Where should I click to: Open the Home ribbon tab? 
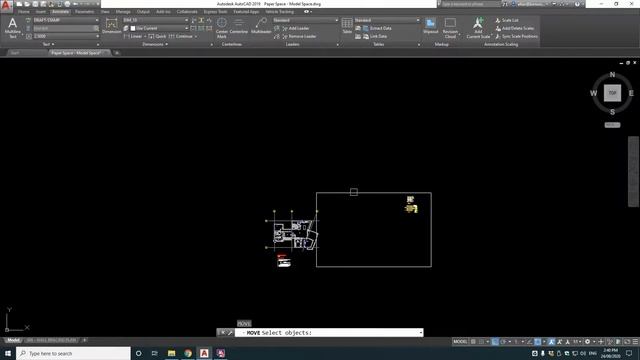pos(23,12)
